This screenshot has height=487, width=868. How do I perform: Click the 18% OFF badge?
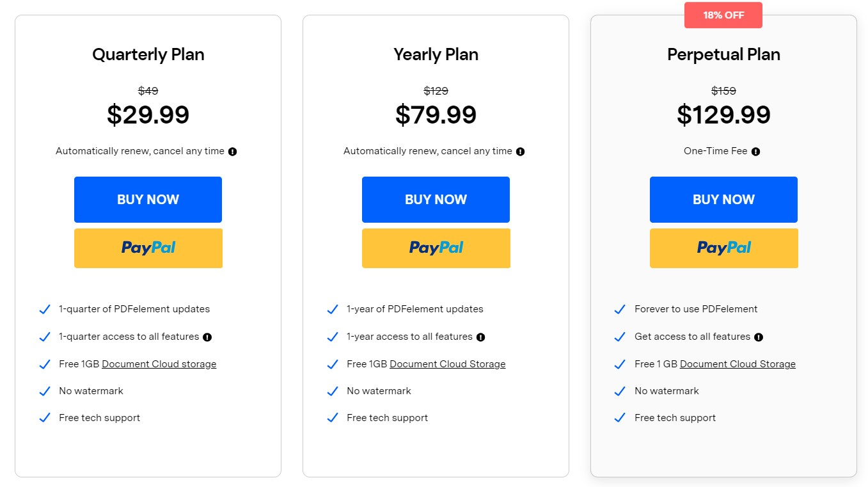[x=723, y=15]
